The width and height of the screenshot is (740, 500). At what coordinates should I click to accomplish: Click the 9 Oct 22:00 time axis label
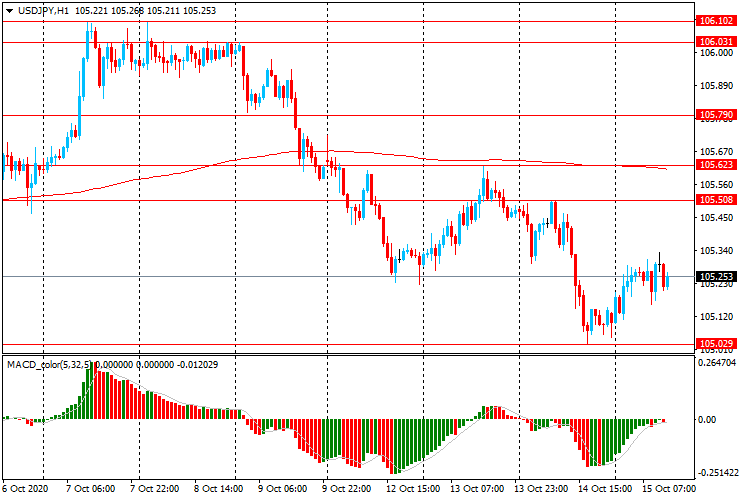click(346, 488)
